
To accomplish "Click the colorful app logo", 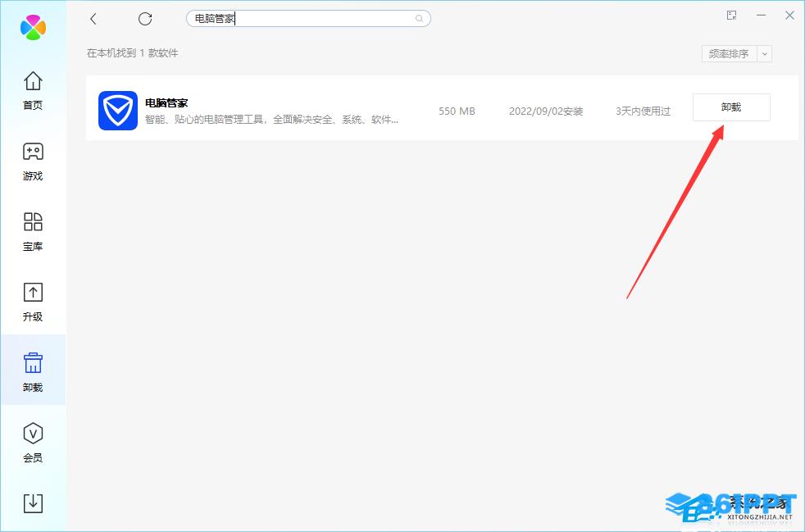I will [x=34, y=27].
